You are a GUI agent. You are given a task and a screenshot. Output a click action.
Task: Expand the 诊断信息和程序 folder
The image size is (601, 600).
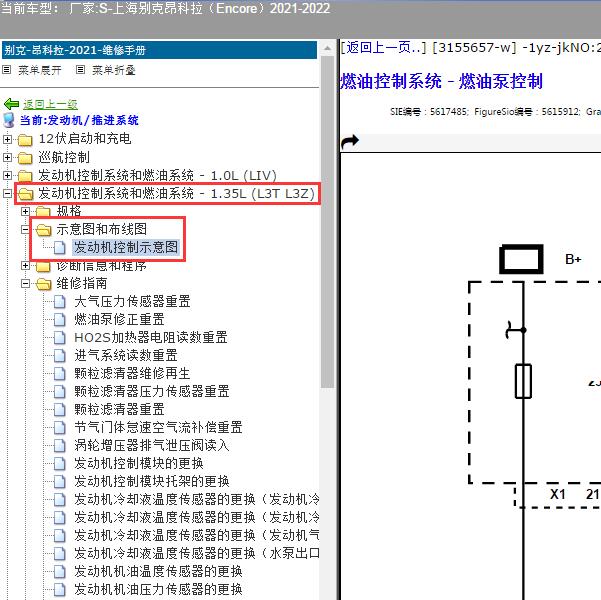(25, 265)
